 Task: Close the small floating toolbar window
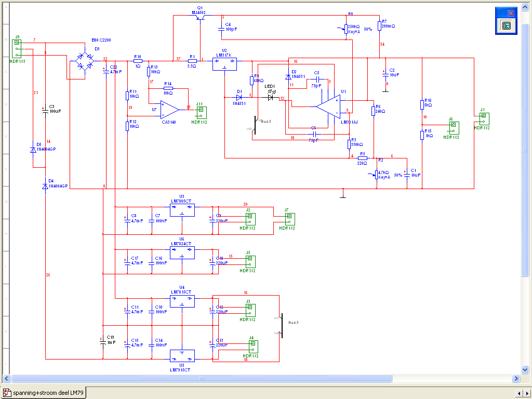(x=511, y=13)
